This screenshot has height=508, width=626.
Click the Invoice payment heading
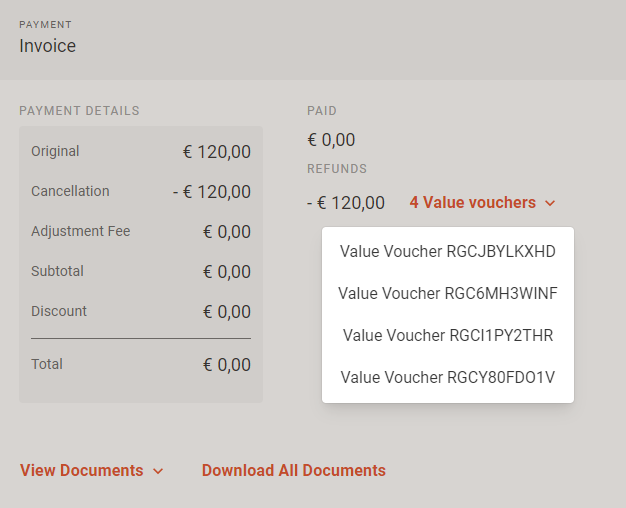click(x=48, y=46)
